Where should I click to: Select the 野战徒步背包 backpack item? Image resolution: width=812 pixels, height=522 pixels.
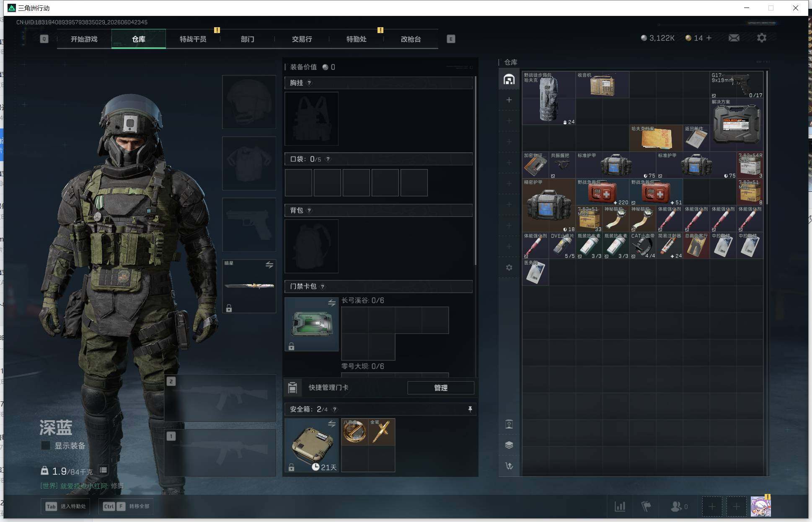coord(549,98)
